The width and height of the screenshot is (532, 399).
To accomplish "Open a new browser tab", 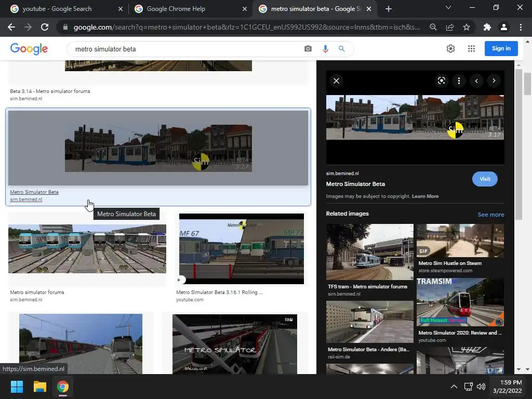I will click(389, 9).
